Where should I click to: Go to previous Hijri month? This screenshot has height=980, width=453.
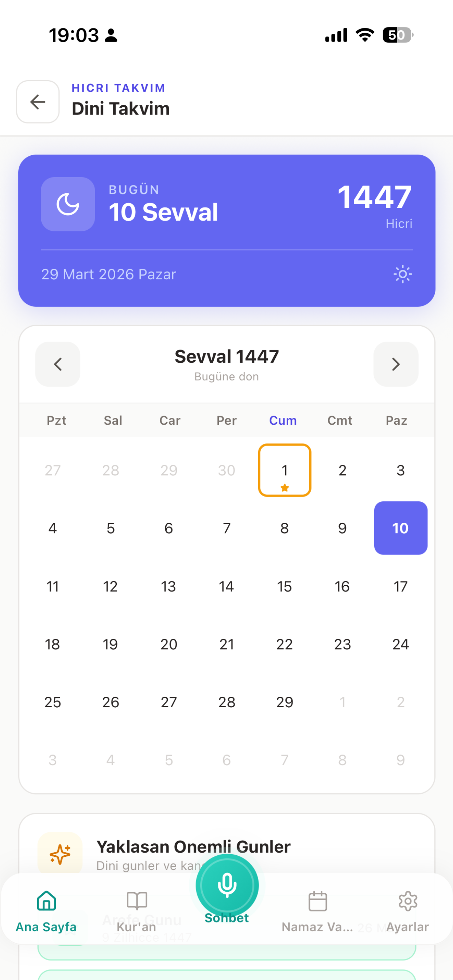coord(58,364)
